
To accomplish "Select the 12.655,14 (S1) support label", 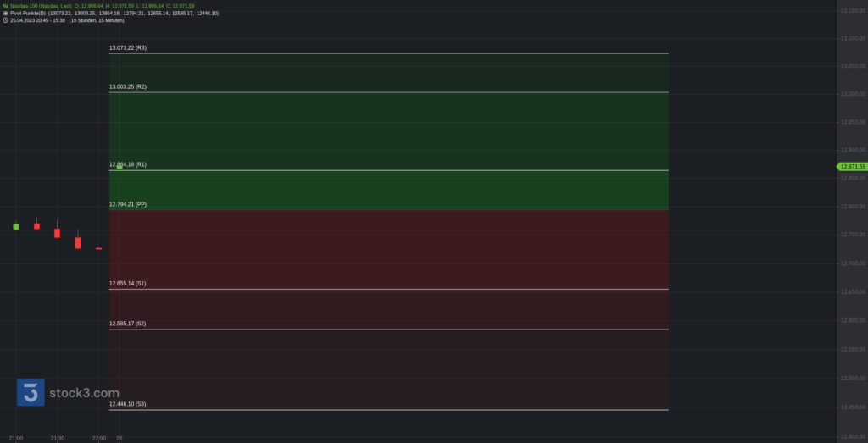I will [128, 284].
